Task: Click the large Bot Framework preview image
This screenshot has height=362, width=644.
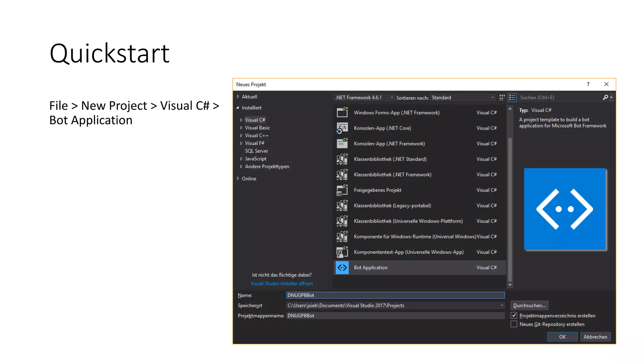Action: pyautogui.click(x=565, y=209)
